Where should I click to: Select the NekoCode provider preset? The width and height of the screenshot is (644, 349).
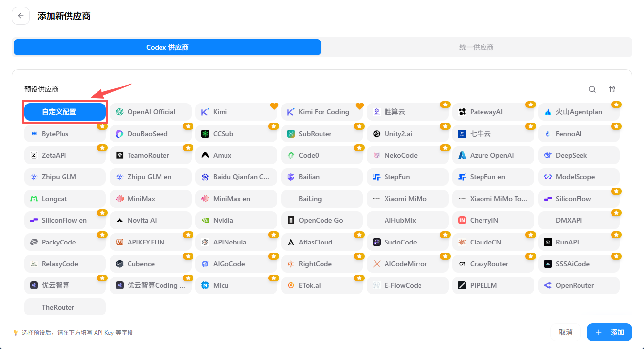[x=408, y=155]
